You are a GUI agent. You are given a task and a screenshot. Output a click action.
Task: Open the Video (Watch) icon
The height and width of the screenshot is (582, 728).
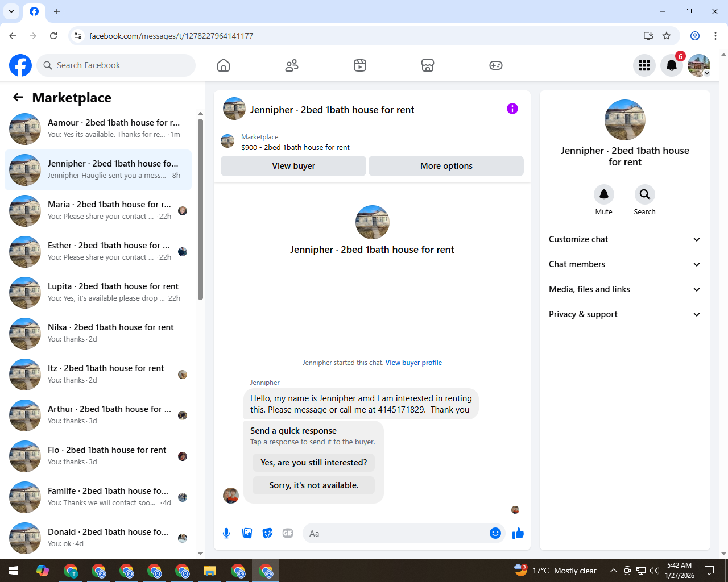pos(360,65)
